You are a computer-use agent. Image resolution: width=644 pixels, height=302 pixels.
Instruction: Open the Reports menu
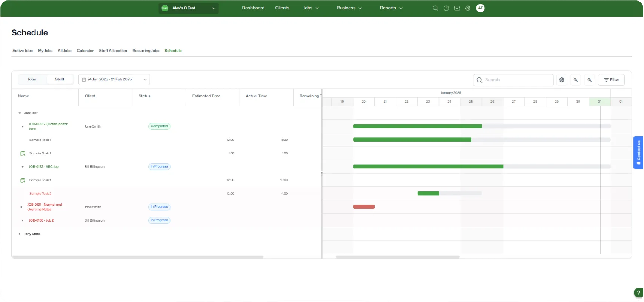click(x=391, y=8)
